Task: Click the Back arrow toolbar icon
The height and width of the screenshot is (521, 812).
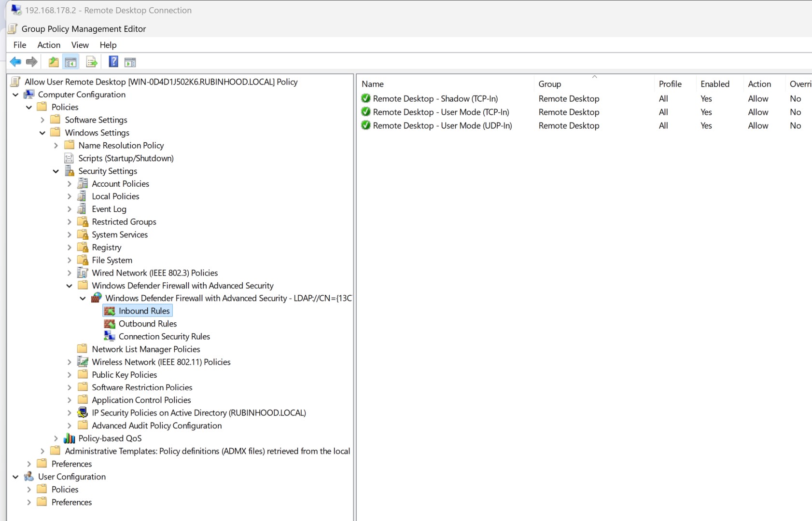Action: tap(15, 62)
